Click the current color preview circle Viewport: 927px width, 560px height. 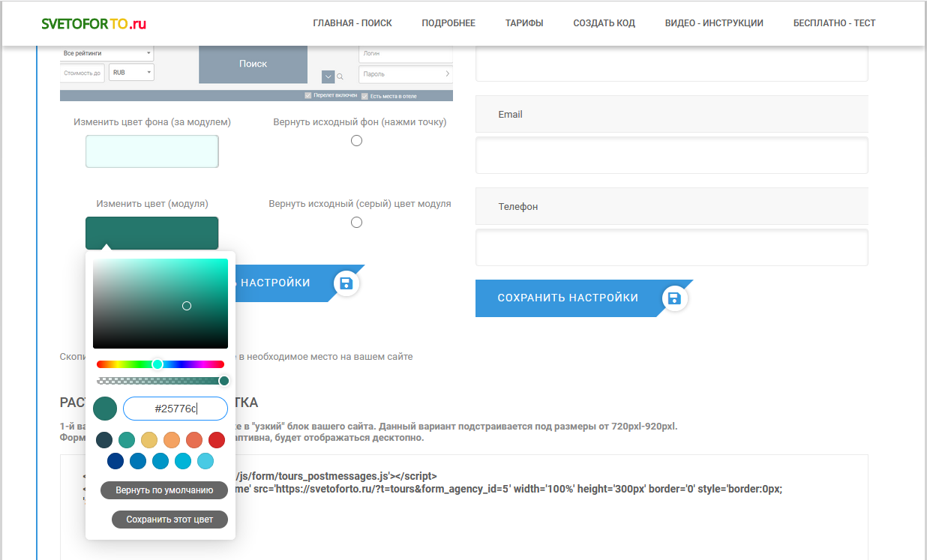pyautogui.click(x=105, y=409)
